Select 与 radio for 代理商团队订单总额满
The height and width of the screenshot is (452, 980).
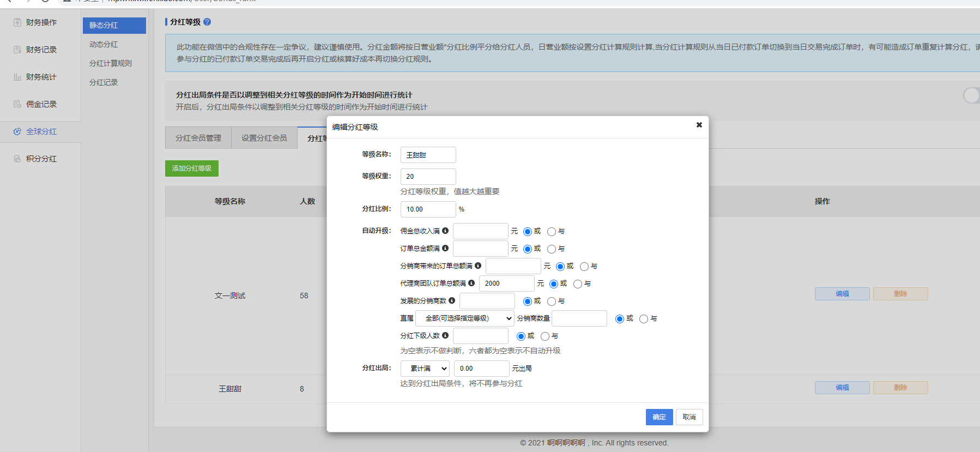[x=578, y=284]
